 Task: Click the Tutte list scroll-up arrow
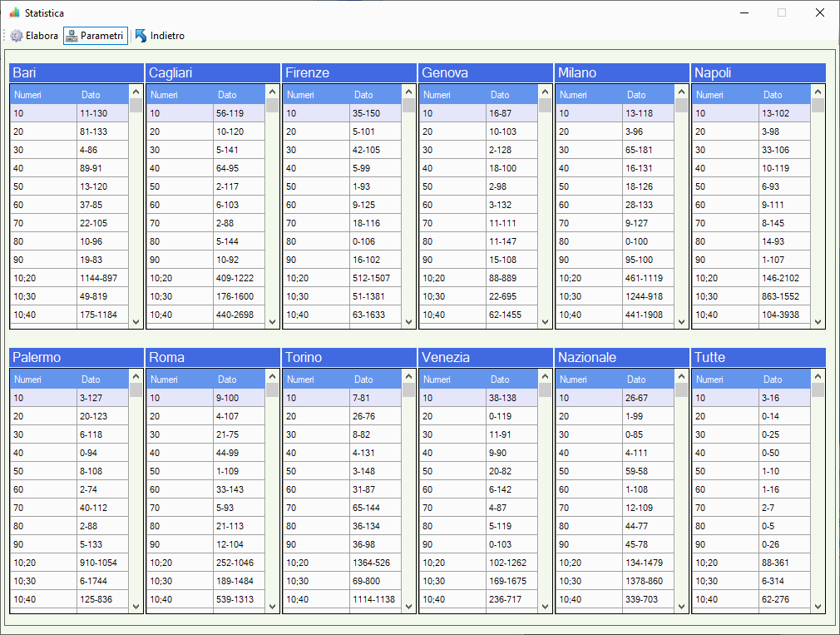(818, 376)
